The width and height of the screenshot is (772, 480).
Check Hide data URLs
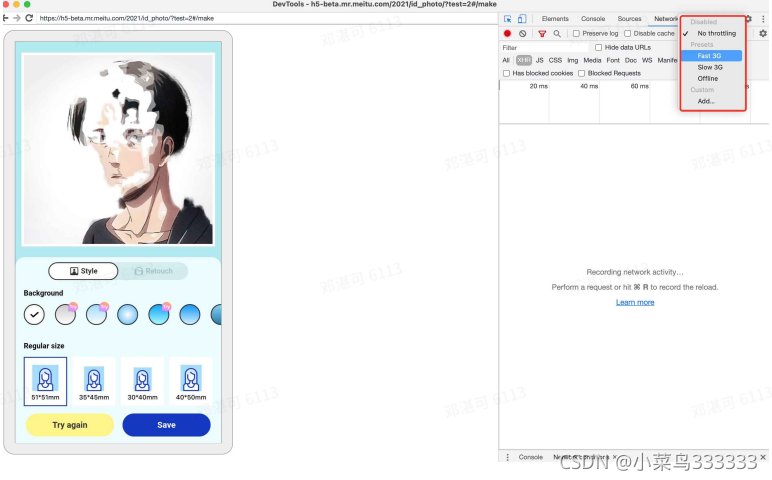click(x=598, y=47)
